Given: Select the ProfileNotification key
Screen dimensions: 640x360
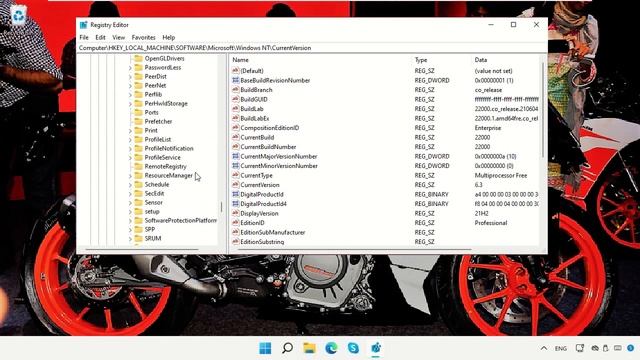Looking at the screenshot, I should click(x=169, y=148).
